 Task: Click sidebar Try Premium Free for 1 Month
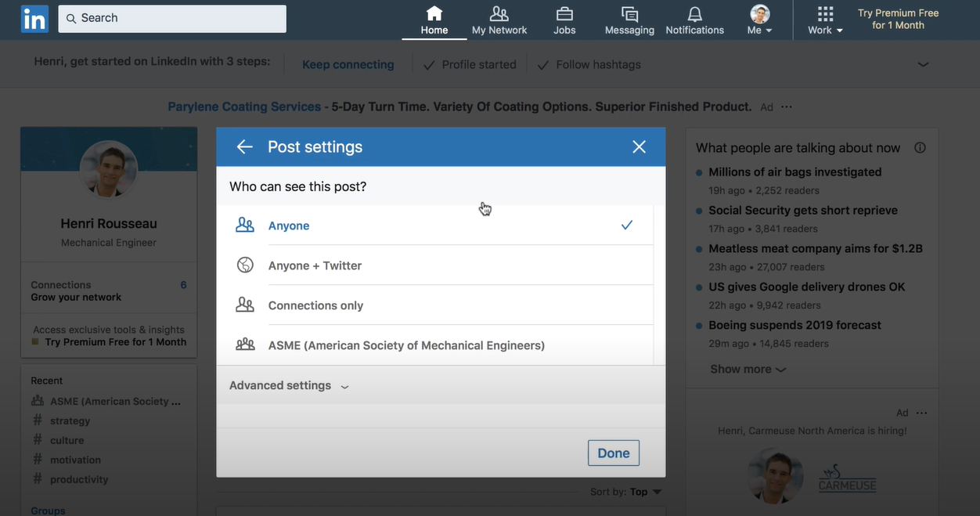(x=116, y=342)
